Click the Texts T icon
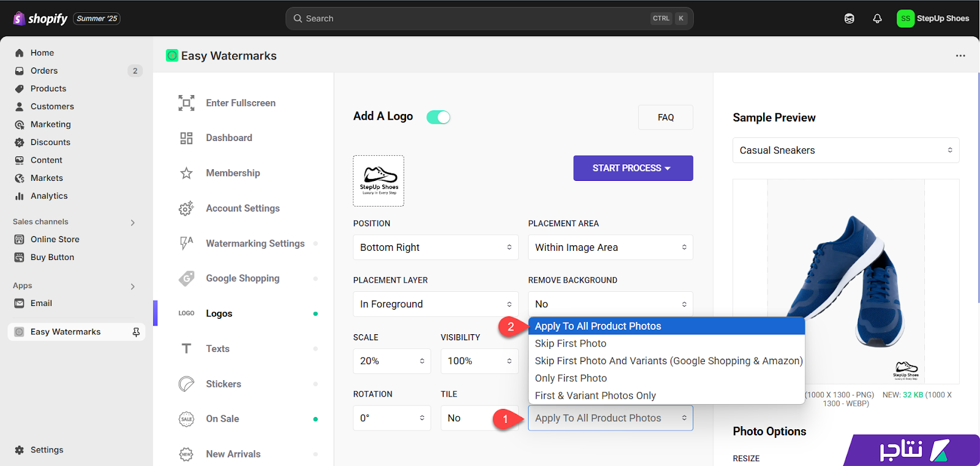Viewport: 980px width, 466px height. click(186, 348)
